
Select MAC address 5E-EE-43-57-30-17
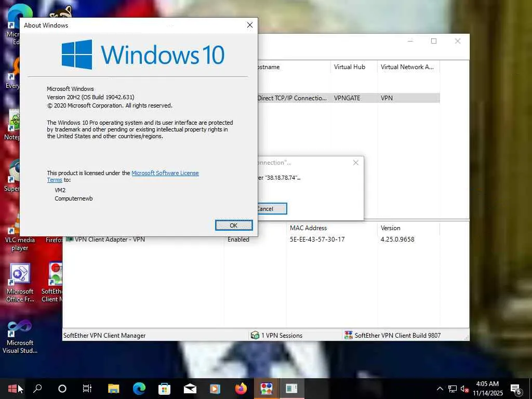(x=317, y=239)
